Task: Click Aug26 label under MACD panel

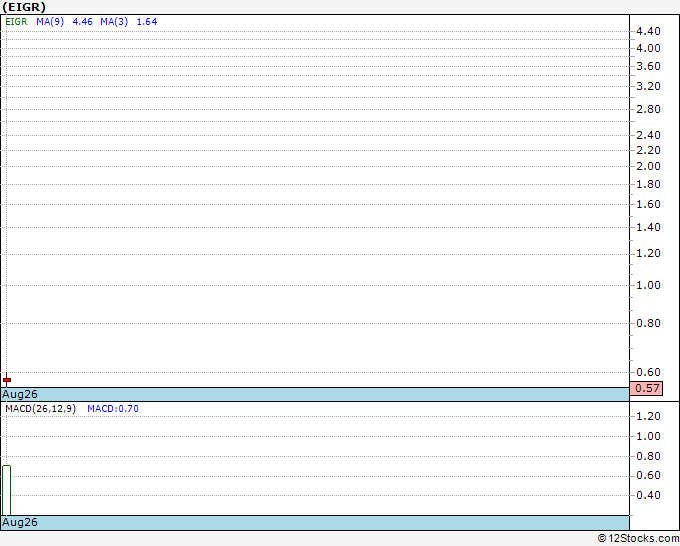Action: pyautogui.click(x=20, y=522)
